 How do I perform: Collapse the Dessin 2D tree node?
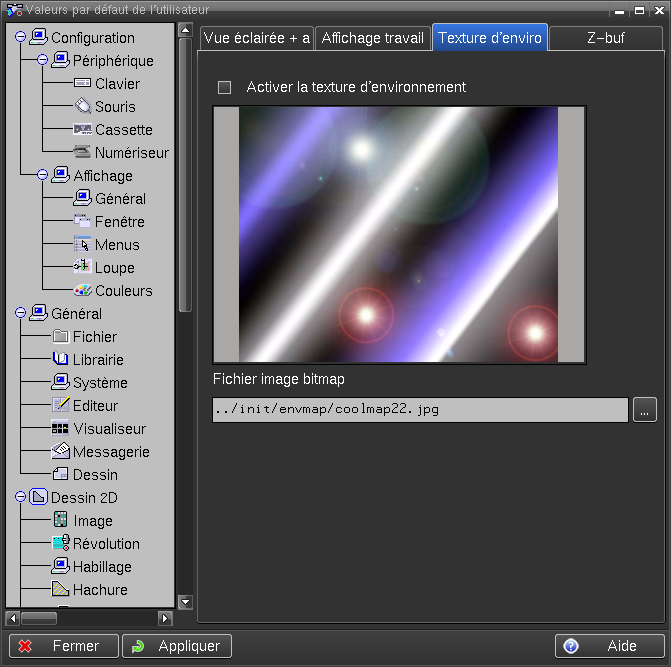[20, 497]
